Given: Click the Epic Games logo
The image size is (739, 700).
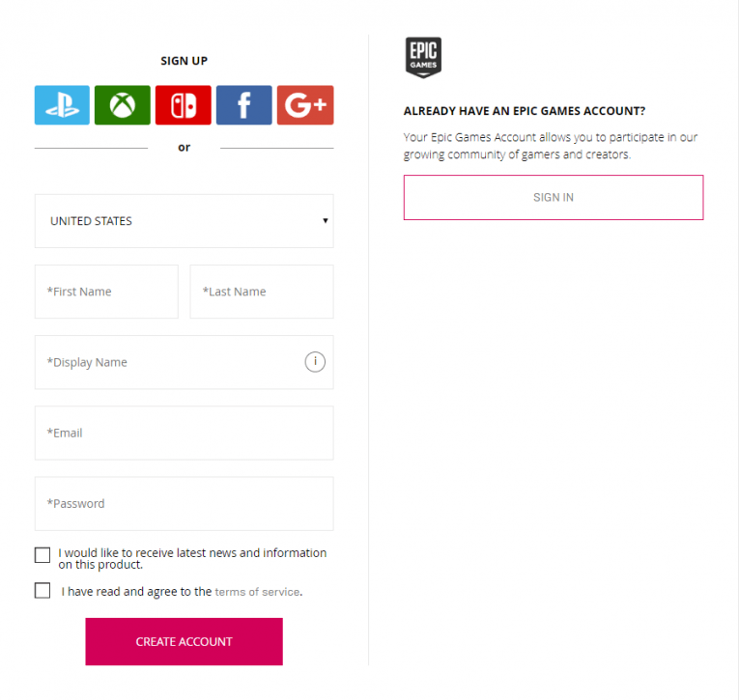Looking at the screenshot, I should point(423,57).
